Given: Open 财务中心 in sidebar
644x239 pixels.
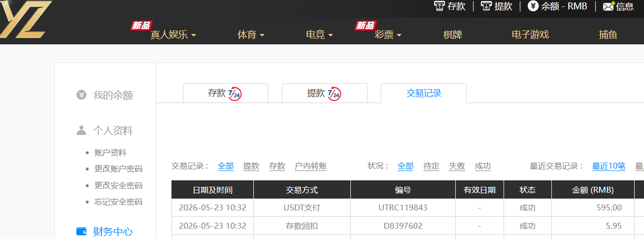Looking at the screenshot, I should coord(113,232).
